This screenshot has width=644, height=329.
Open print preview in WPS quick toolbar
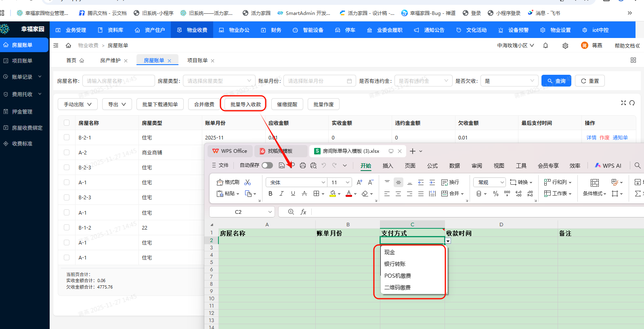pyautogui.click(x=313, y=165)
